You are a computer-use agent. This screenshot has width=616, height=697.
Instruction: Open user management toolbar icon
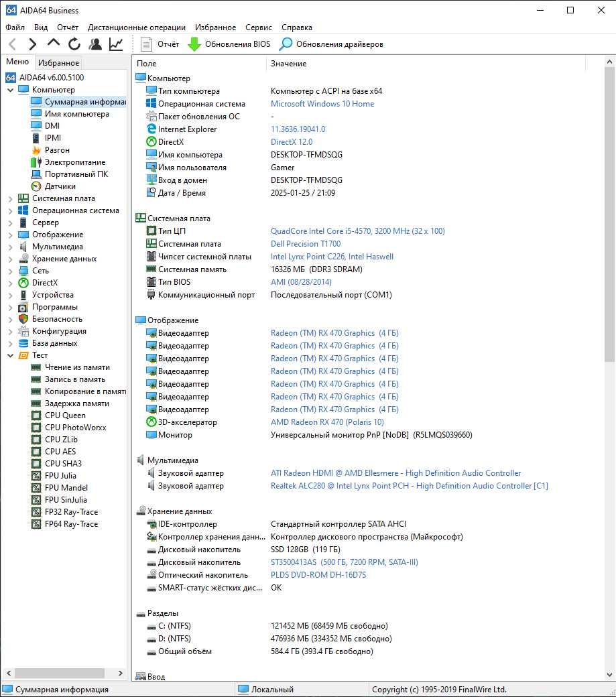coord(95,44)
